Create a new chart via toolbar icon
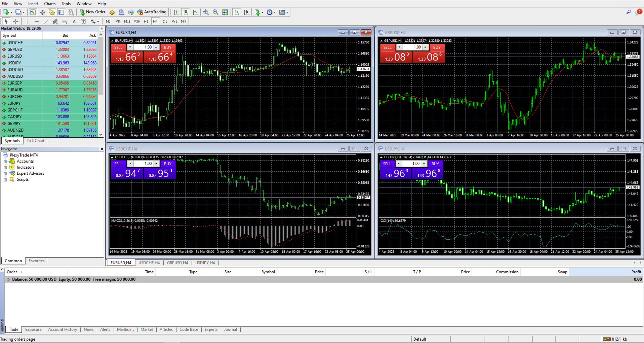 (x=6, y=12)
